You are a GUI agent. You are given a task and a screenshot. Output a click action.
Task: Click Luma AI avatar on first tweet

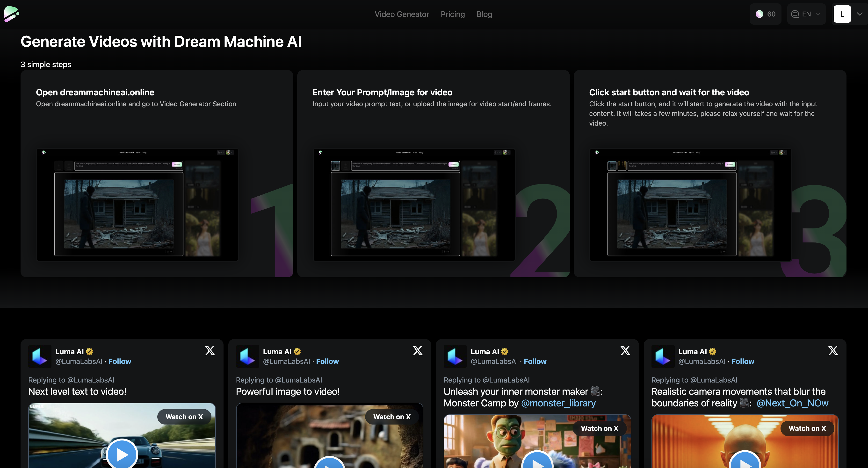click(40, 356)
